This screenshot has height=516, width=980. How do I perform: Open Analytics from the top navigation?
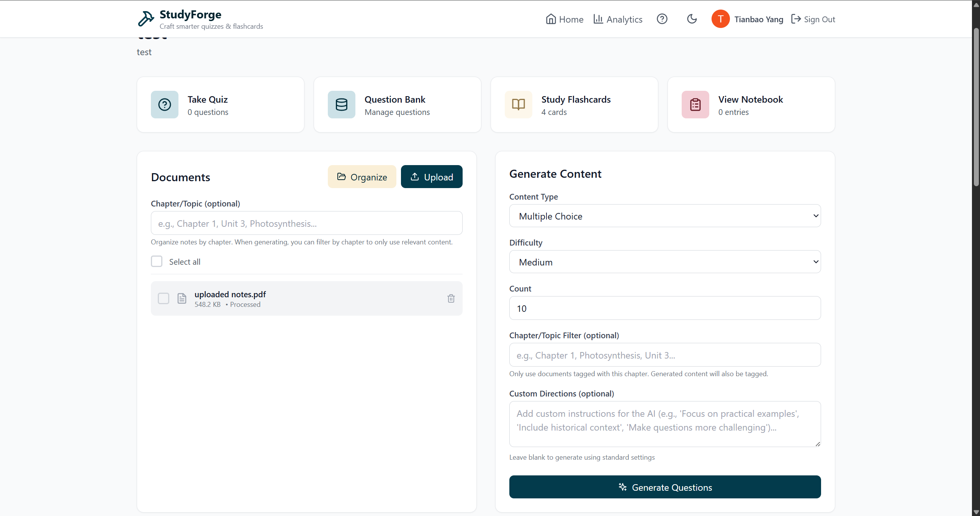click(618, 19)
